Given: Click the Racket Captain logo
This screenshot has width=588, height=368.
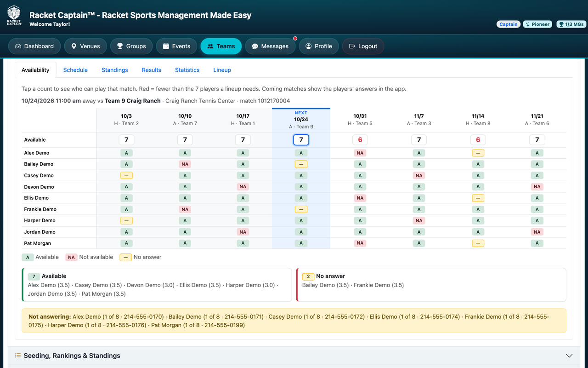Looking at the screenshot, I should point(14,16).
